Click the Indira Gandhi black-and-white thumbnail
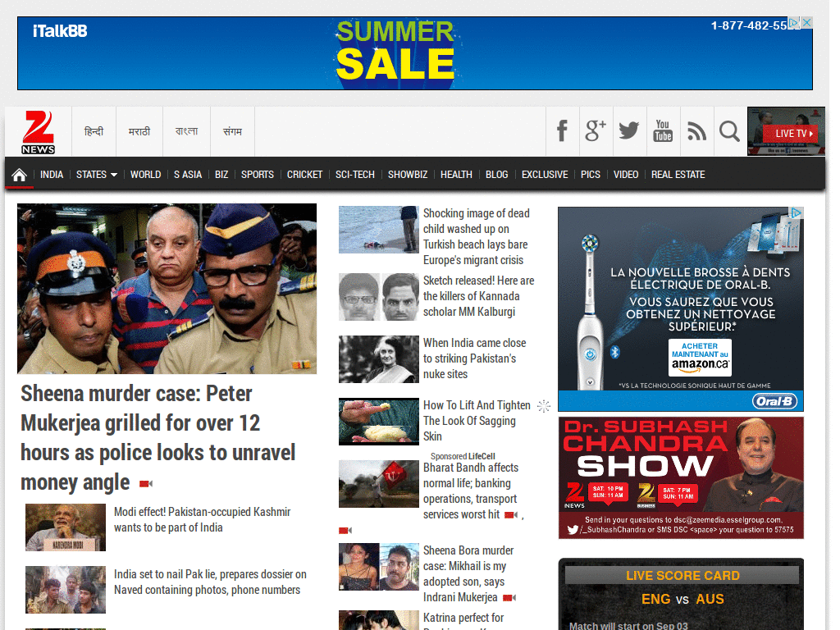The width and height of the screenshot is (840, 630). 379,359
